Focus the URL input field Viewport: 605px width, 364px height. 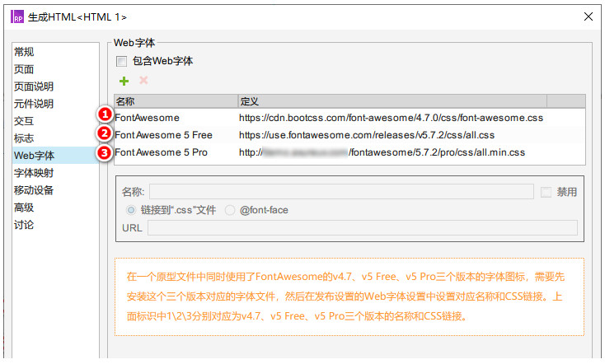click(x=363, y=228)
